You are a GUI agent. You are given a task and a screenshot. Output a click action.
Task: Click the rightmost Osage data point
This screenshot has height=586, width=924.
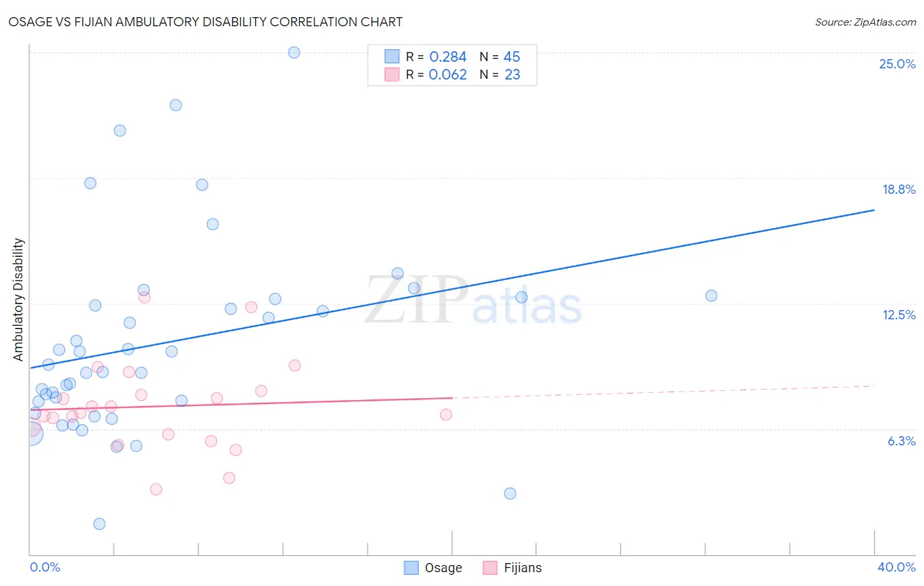tap(711, 296)
